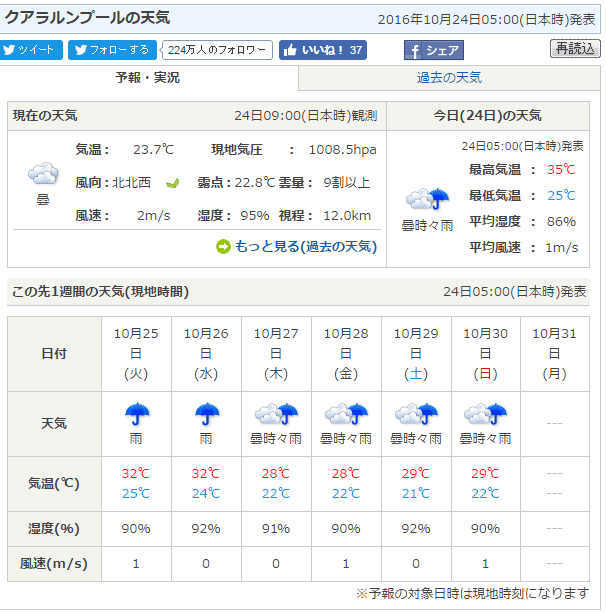
Task: Click today's cloudy-with-rain weather icon
Action: pyautogui.click(x=426, y=199)
